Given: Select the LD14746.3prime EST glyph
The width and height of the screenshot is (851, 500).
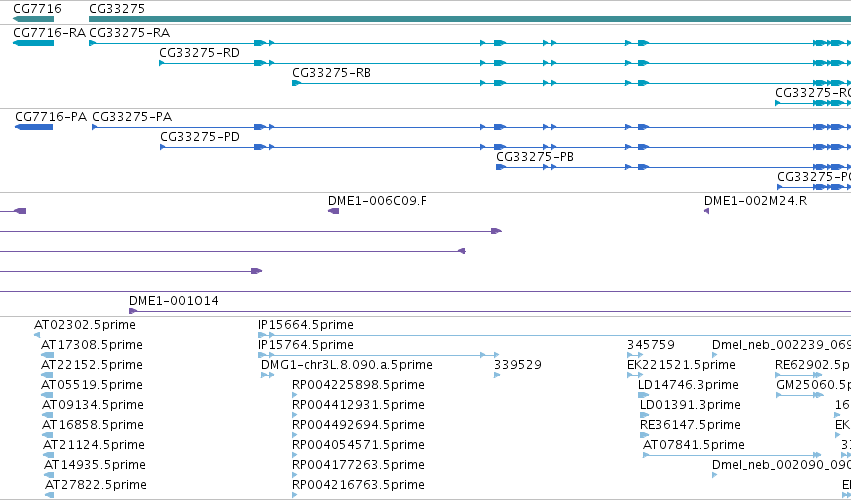Looking at the screenshot, I should tap(644, 395).
